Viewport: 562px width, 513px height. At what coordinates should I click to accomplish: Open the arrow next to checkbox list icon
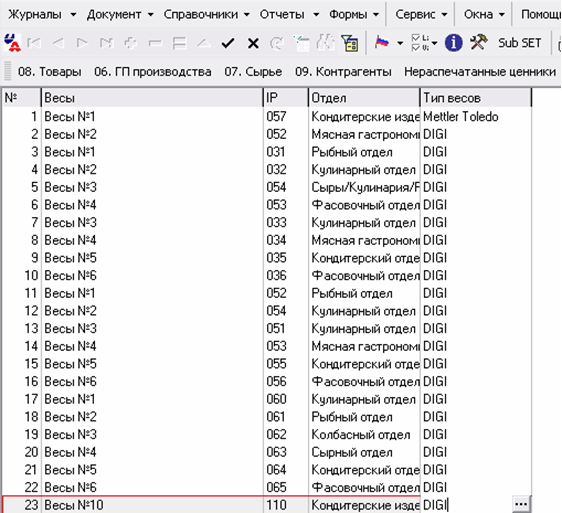434,43
